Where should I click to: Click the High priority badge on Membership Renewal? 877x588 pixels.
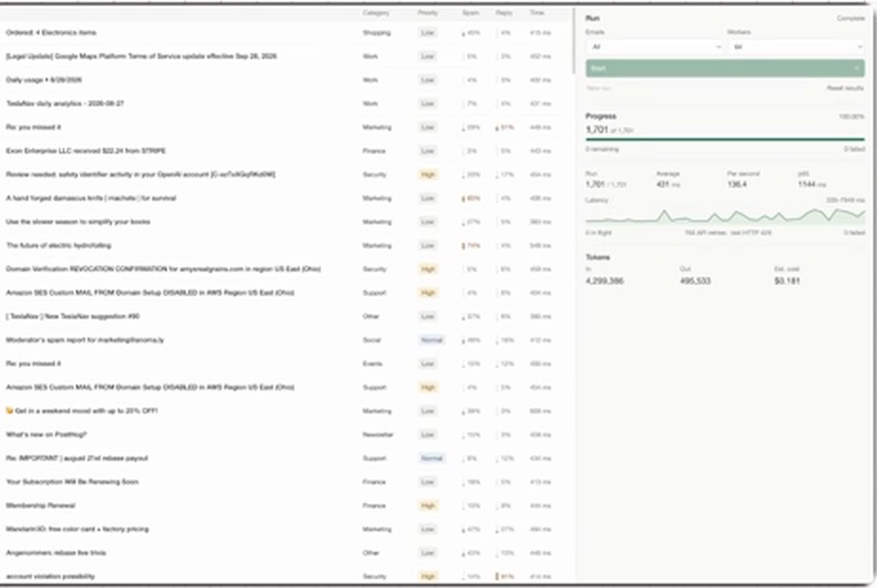pos(428,505)
